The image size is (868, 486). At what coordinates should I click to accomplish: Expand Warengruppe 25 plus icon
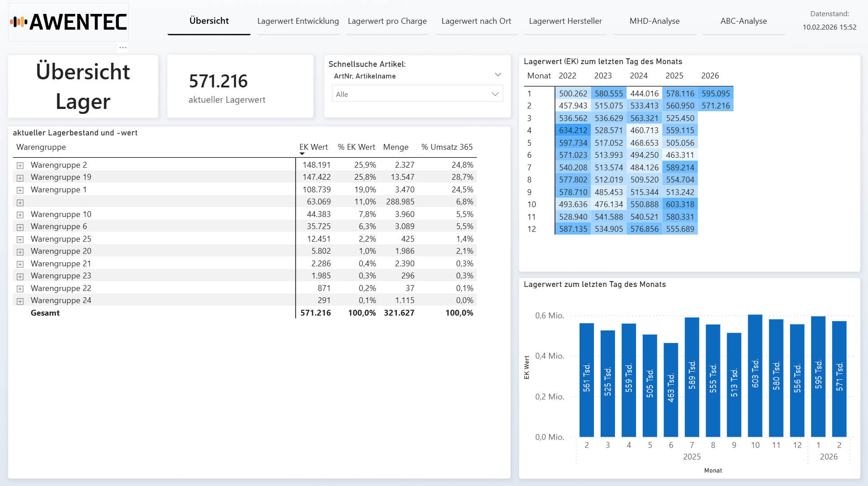(20, 239)
